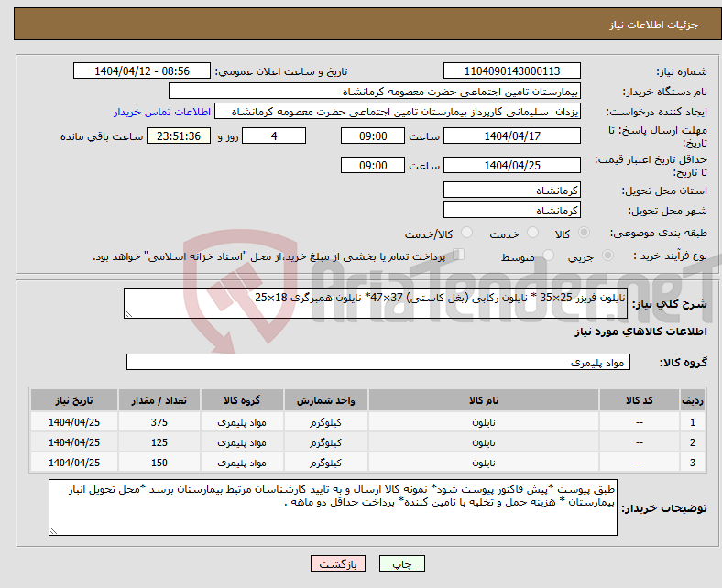The height and width of the screenshot is (588, 722).
Task: Click the announcement date field 1404/04/12 - 08:56
Action: 142,71
